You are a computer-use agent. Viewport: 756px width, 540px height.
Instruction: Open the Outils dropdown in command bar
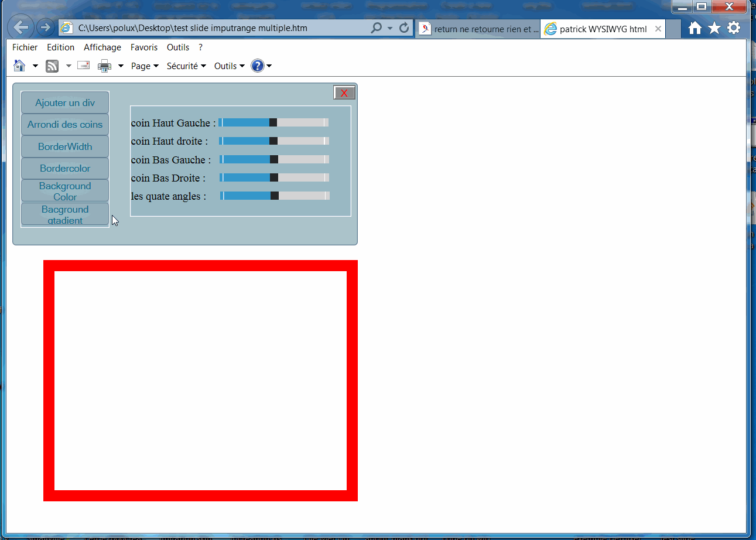click(230, 66)
